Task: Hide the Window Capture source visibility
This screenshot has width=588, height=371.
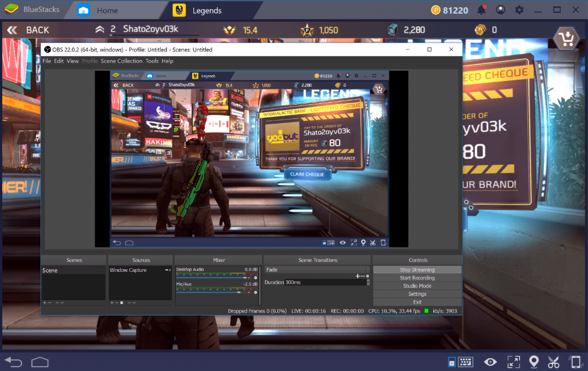Action: (166, 270)
